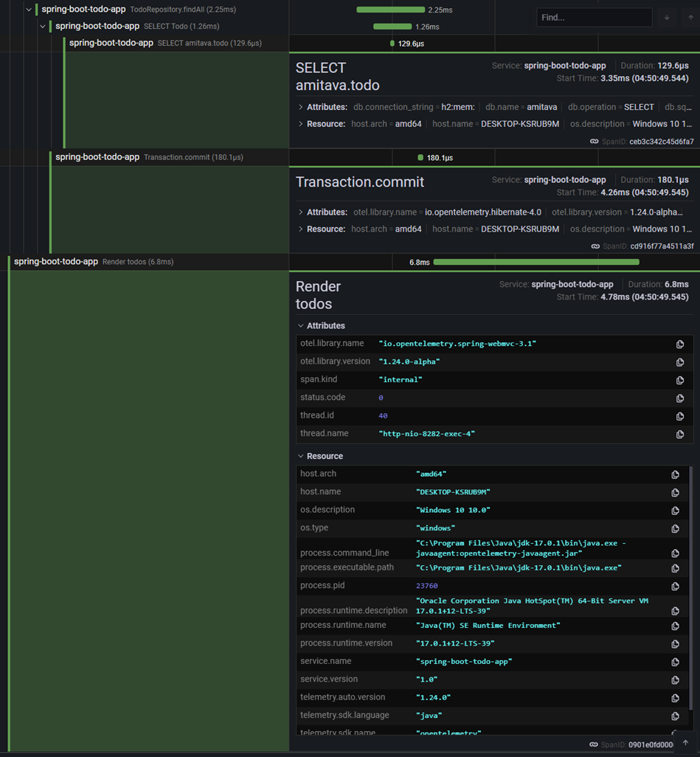Expand Attributes for the SELECT amitava.todo span
Viewport: 700px width, 757px height.
tap(302, 106)
